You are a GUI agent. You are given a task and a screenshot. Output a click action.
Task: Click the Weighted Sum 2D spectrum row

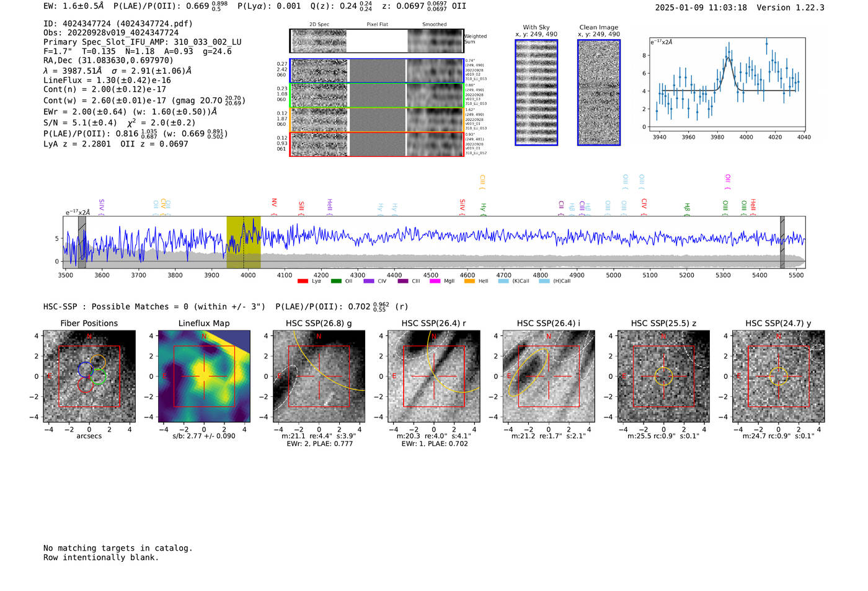point(376,41)
